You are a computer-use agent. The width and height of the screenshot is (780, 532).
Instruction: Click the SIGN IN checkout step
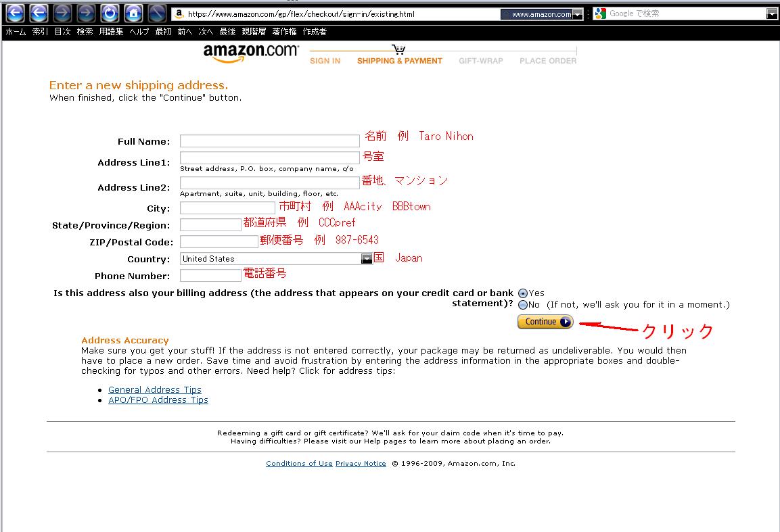point(325,61)
